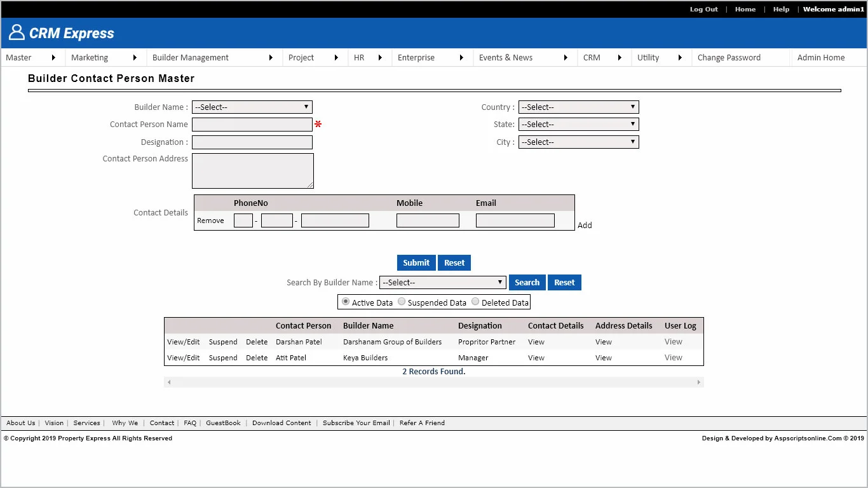Screen dimensions: 868x488
Task: Expand the Marketing menu
Action: point(105,57)
